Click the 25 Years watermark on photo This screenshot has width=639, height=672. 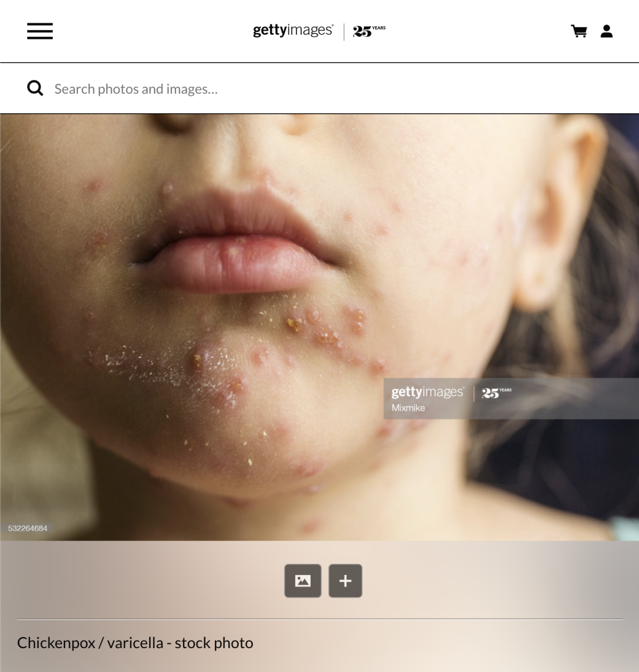click(496, 392)
